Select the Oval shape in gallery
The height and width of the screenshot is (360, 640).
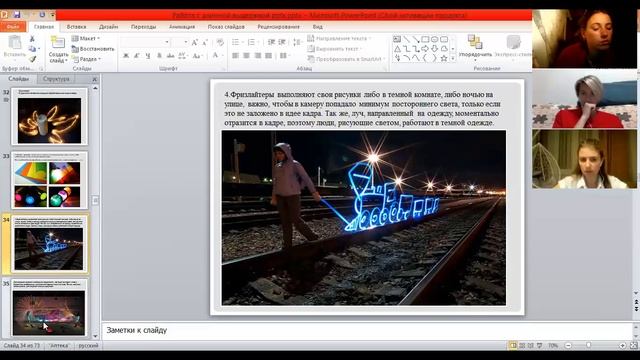pyautogui.click(x=434, y=39)
